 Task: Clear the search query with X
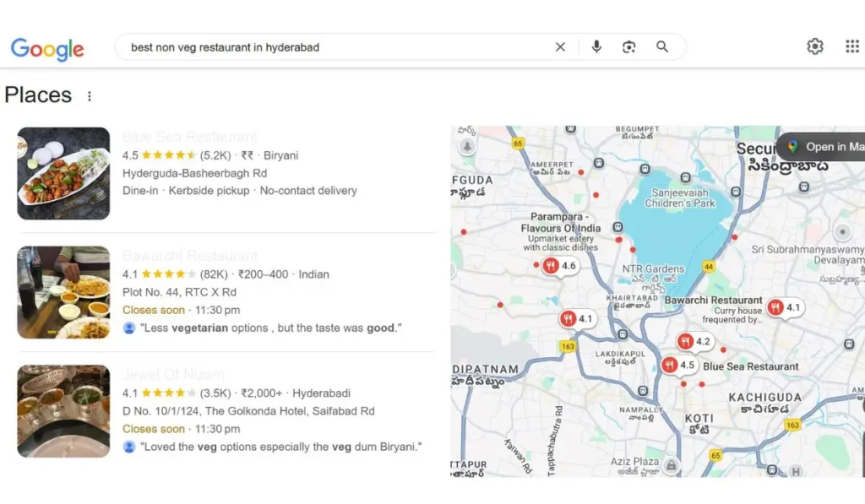(x=560, y=47)
